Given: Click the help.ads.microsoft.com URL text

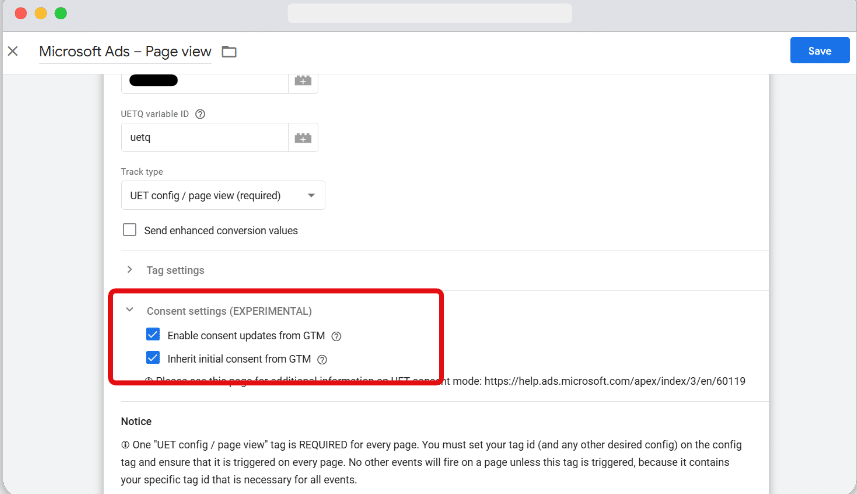Looking at the screenshot, I should point(615,381).
